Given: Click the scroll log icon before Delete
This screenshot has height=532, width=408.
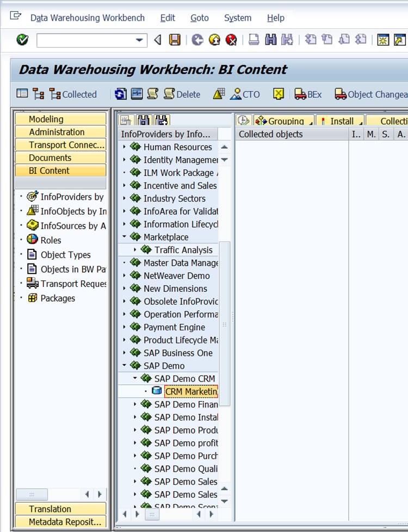Looking at the screenshot, I should coord(152,93).
